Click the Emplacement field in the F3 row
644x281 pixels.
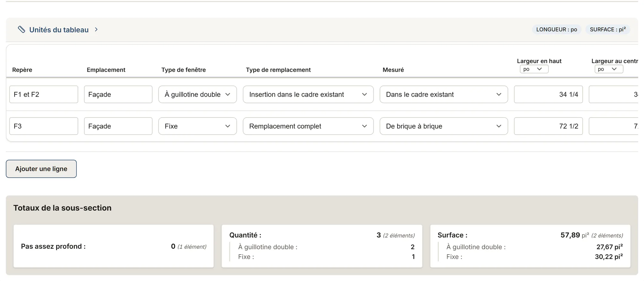(118, 126)
